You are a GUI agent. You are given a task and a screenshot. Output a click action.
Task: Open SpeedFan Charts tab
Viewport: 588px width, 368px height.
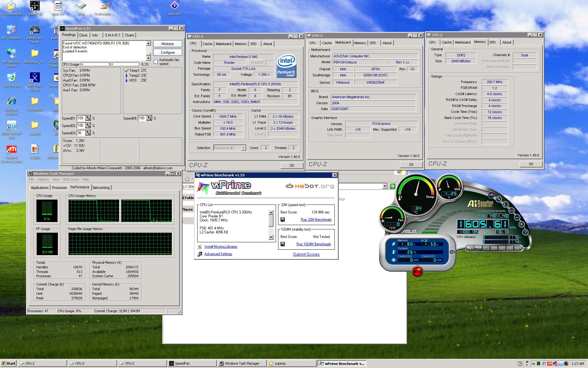pos(130,35)
